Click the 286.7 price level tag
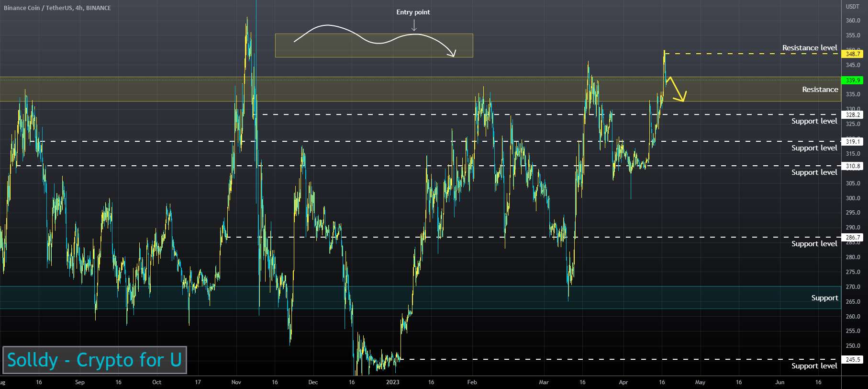Screen dimensions: 868x389 (853, 238)
